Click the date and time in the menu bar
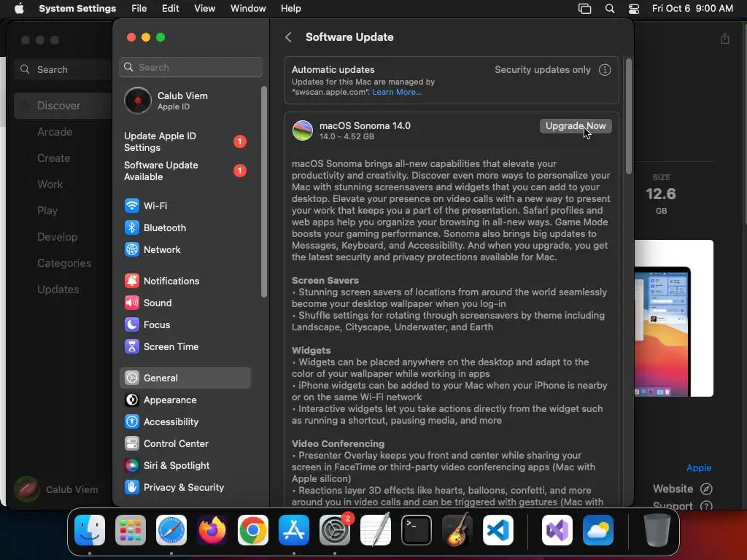This screenshot has width=747, height=560. click(692, 9)
